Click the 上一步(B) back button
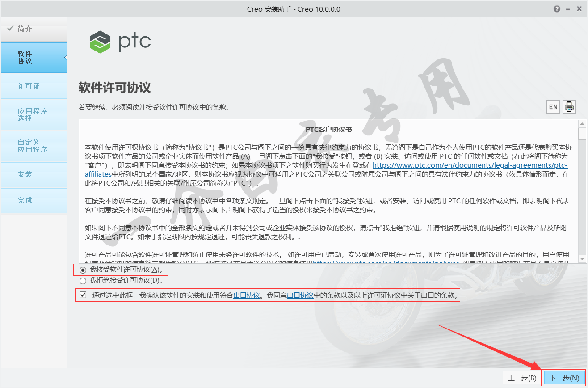The width and height of the screenshot is (588, 388). pos(522,378)
